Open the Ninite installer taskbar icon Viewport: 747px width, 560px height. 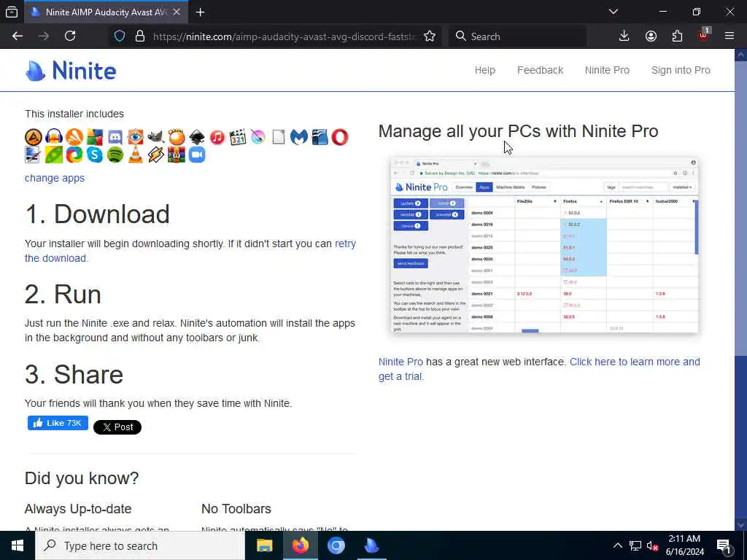click(371, 545)
